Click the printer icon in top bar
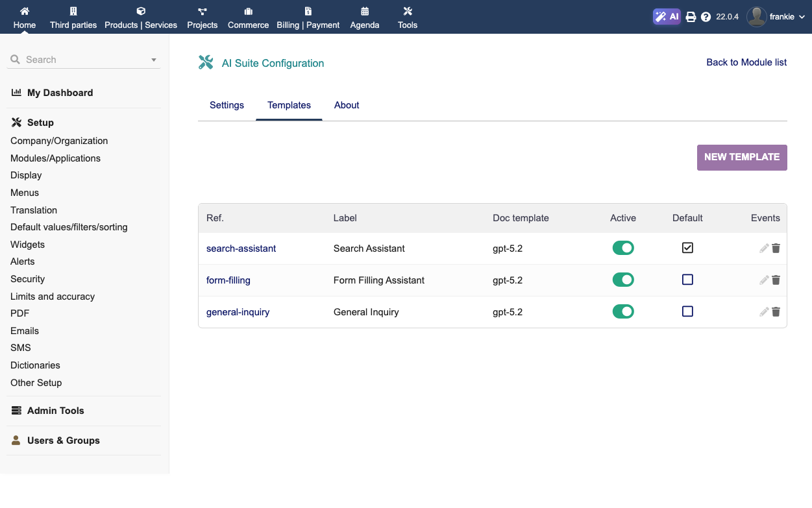Screen dimensions: 812x508 click(691, 17)
